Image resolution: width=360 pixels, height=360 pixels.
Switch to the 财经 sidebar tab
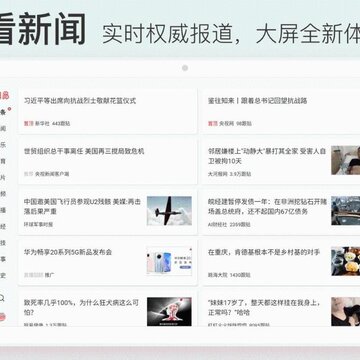(3, 226)
